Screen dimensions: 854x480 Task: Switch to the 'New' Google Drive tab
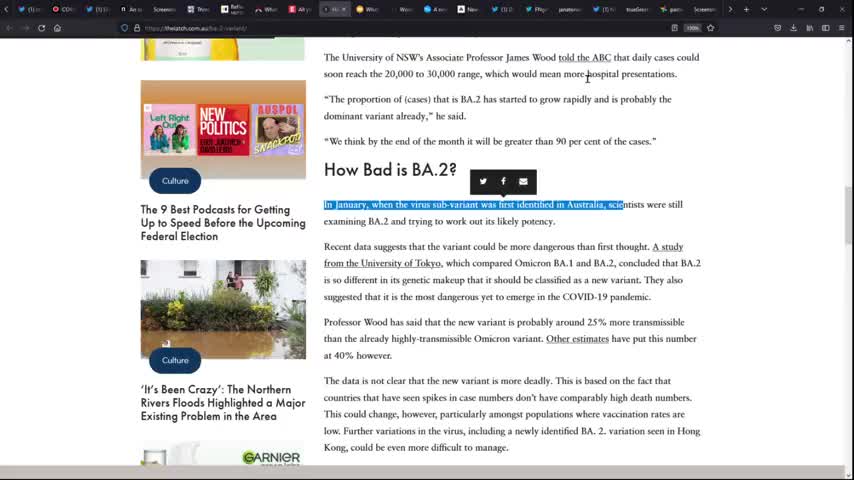click(x=469, y=9)
